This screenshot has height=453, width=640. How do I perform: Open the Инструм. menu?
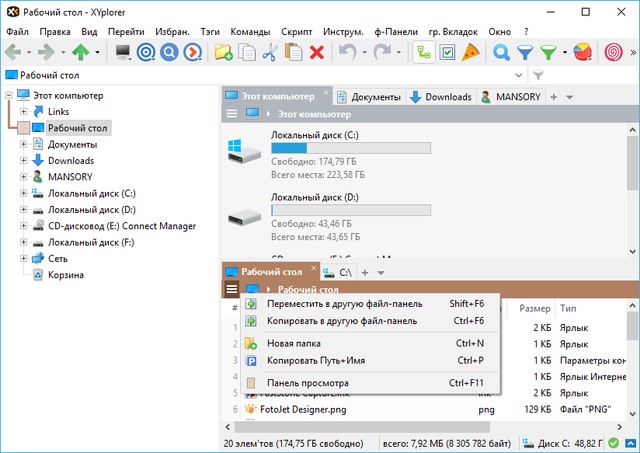(x=354, y=32)
